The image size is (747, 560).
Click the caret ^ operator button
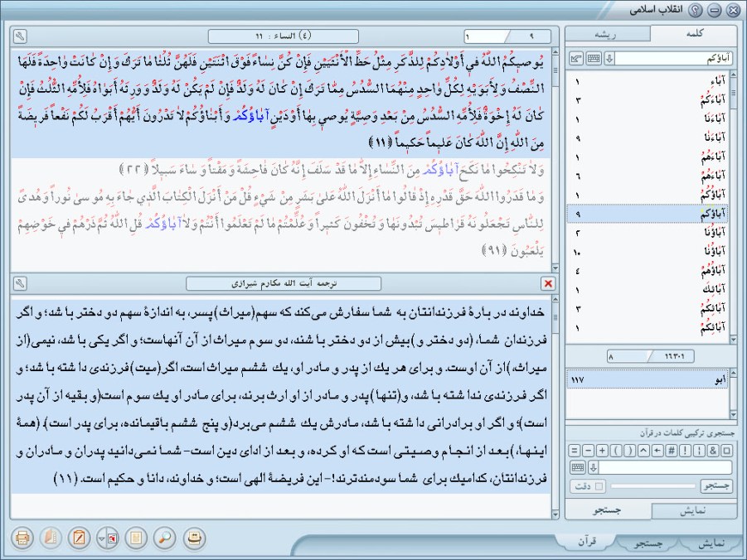pos(643,450)
